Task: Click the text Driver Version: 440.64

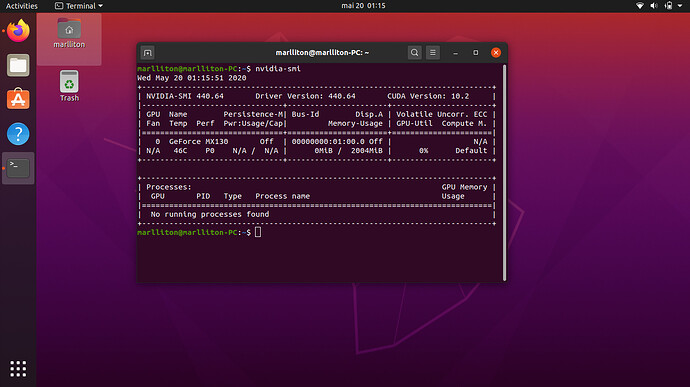Action: pos(305,96)
